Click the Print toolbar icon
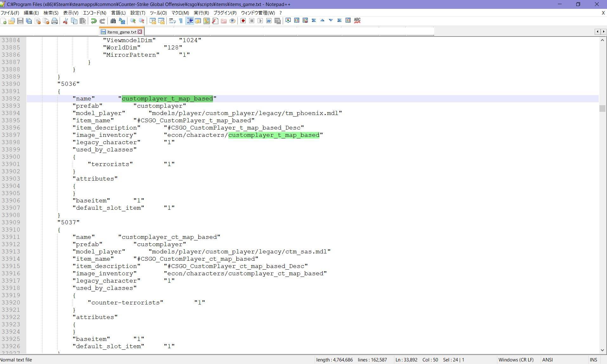Screen dimensions: 607x364 tap(55, 21)
